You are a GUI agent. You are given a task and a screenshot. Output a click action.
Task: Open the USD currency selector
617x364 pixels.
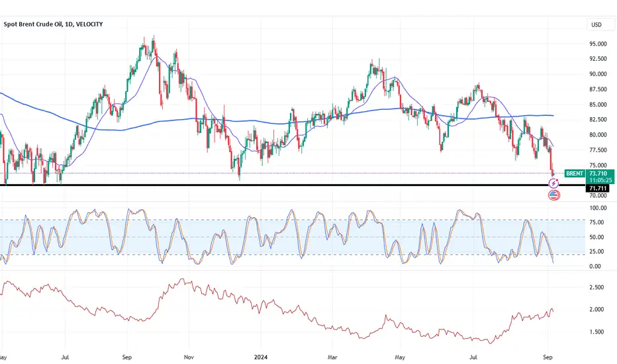600,24
